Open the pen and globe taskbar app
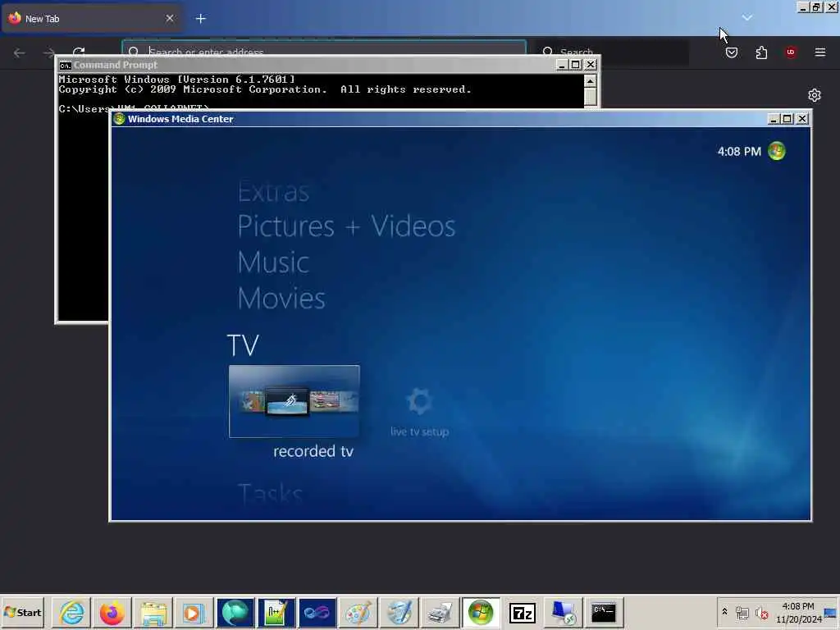The height and width of the screenshot is (630, 840). coord(399,612)
